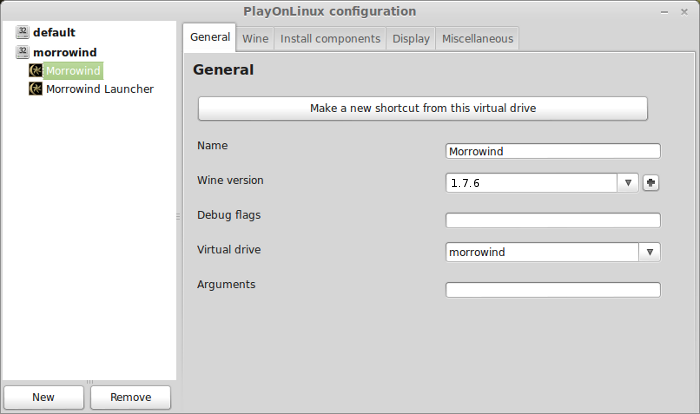Open the Display tab

pos(411,39)
